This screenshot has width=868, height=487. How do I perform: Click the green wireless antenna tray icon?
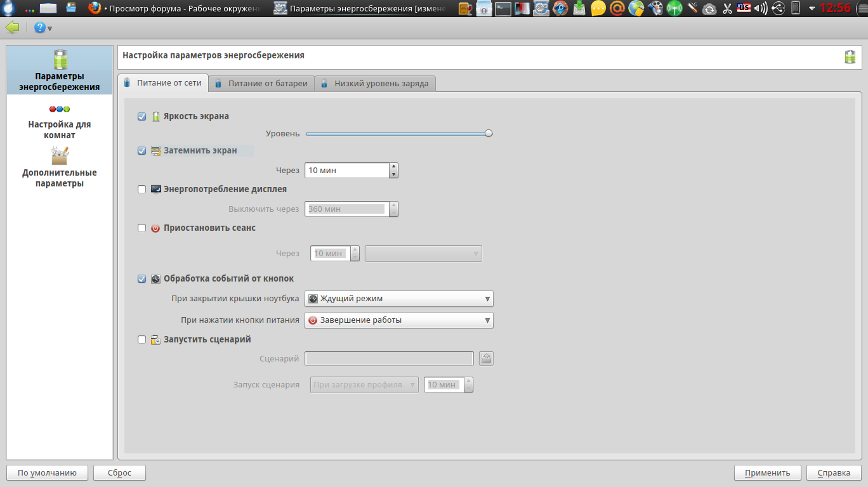coord(674,8)
